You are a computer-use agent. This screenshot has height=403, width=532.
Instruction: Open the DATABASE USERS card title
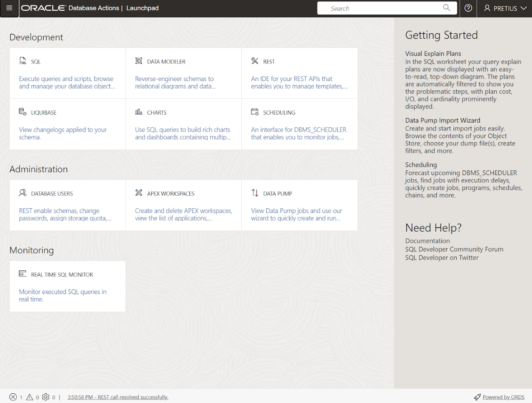coord(52,194)
